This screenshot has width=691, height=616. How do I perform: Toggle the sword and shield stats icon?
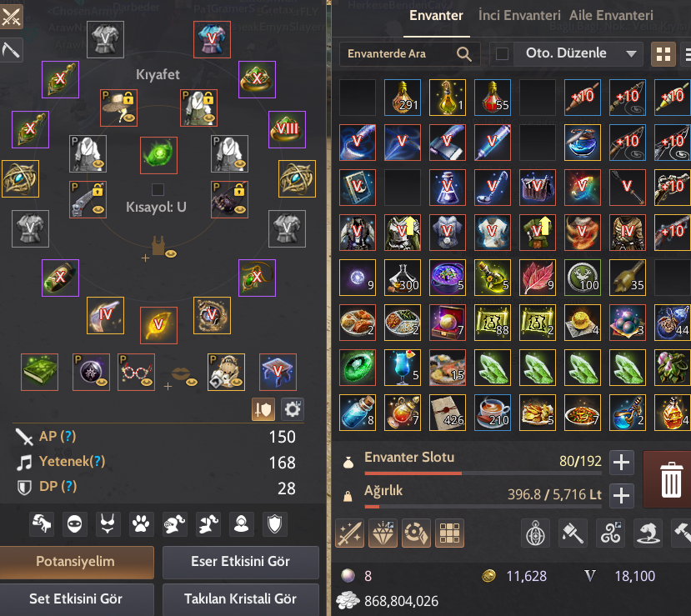pos(263,409)
